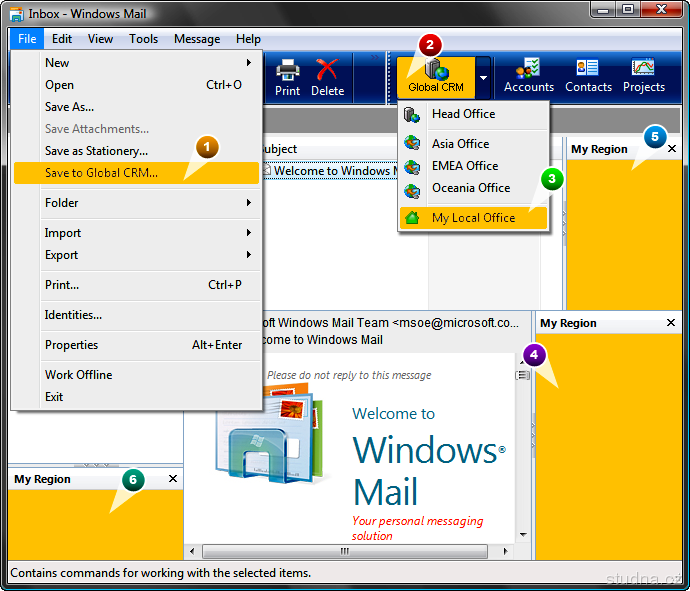Open the Contacts toolbar icon
Screen dimensions: 690x591
tap(588, 76)
